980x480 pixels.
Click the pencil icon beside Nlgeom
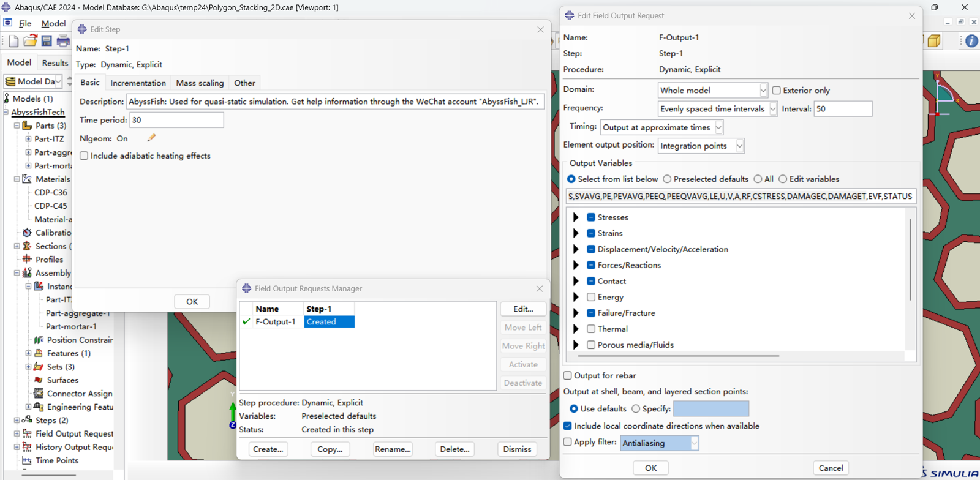coord(151,138)
